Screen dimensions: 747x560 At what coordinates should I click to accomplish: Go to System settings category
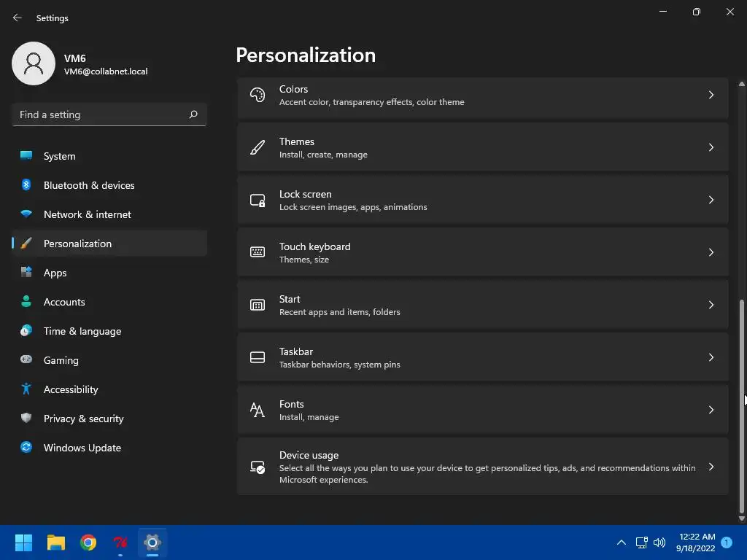coord(109,156)
